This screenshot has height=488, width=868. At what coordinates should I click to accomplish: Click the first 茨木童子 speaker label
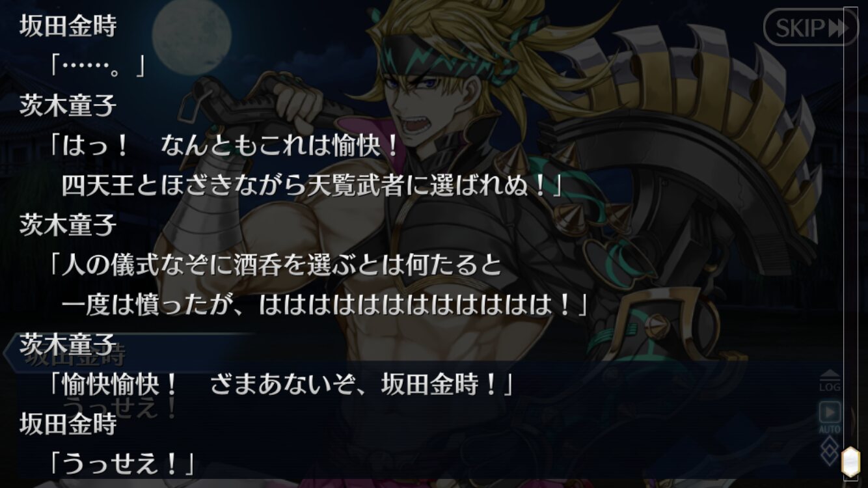coord(68,105)
